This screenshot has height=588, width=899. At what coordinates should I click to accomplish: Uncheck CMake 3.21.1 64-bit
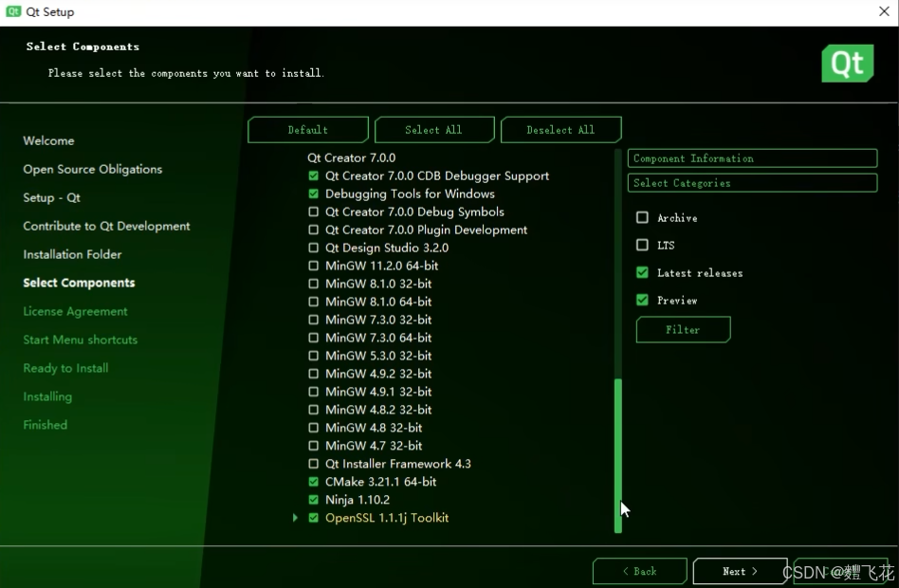pos(313,481)
